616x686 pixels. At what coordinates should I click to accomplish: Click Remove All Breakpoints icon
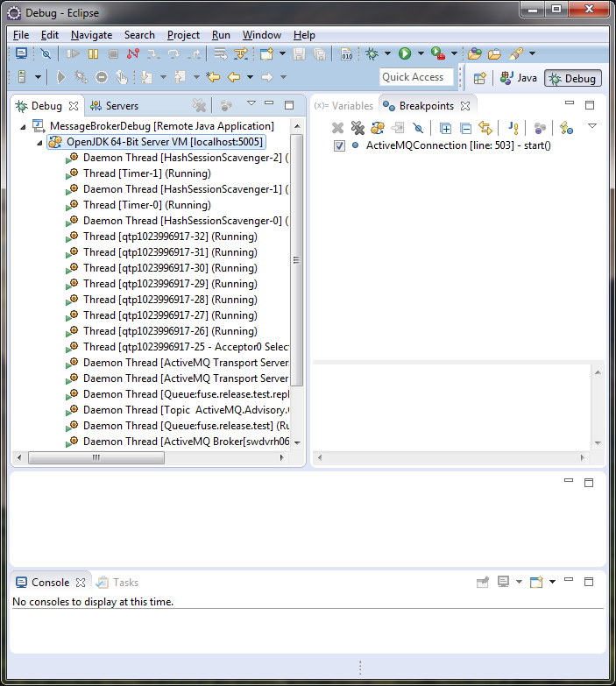point(358,128)
